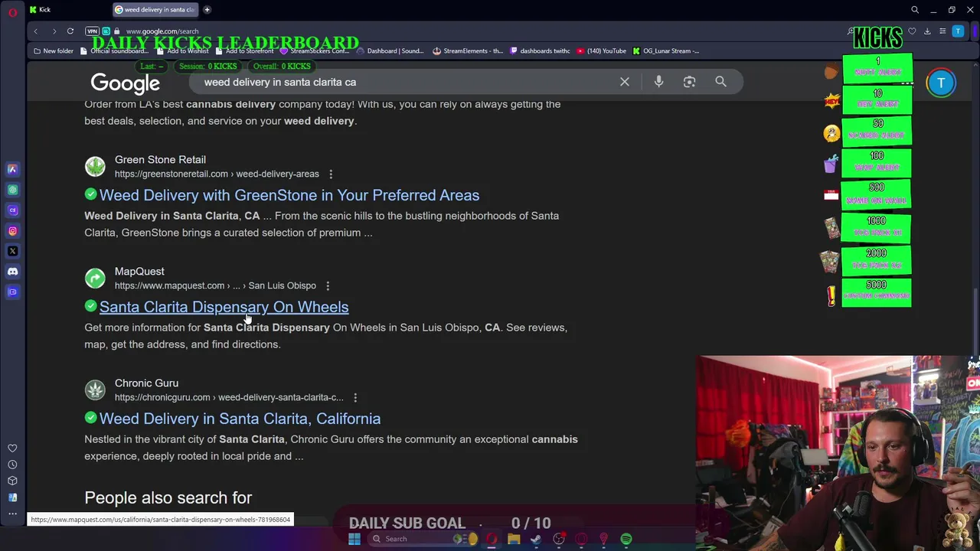Open more options for MapQuest result
The height and width of the screenshot is (551, 980).
click(x=328, y=286)
